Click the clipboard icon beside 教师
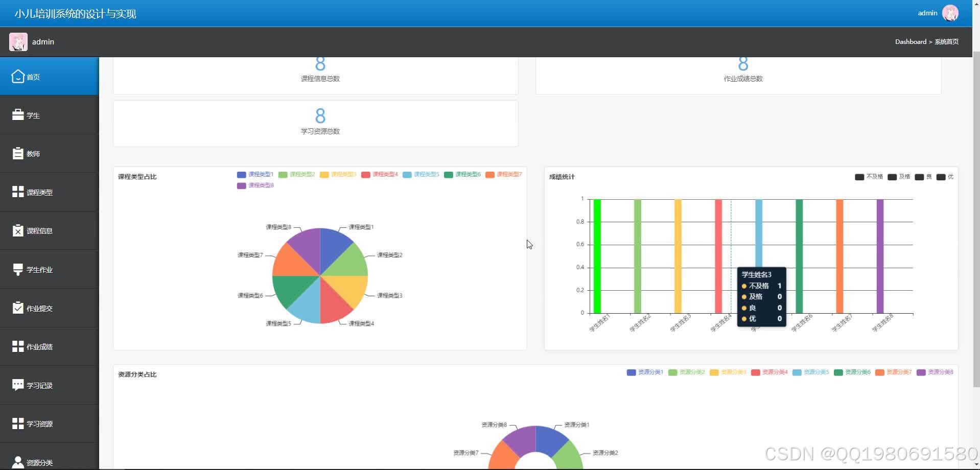This screenshot has height=470, width=980. (x=18, y=153)
